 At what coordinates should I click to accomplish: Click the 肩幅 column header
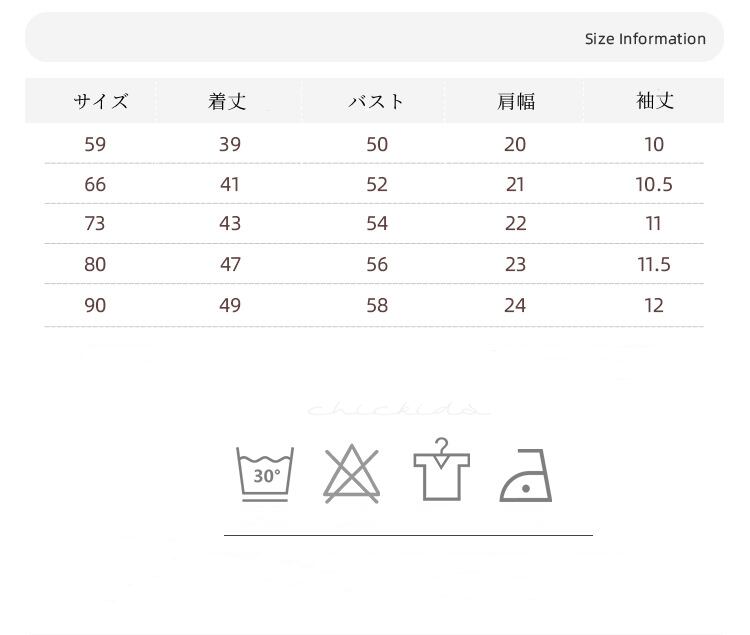coord(516,101)
